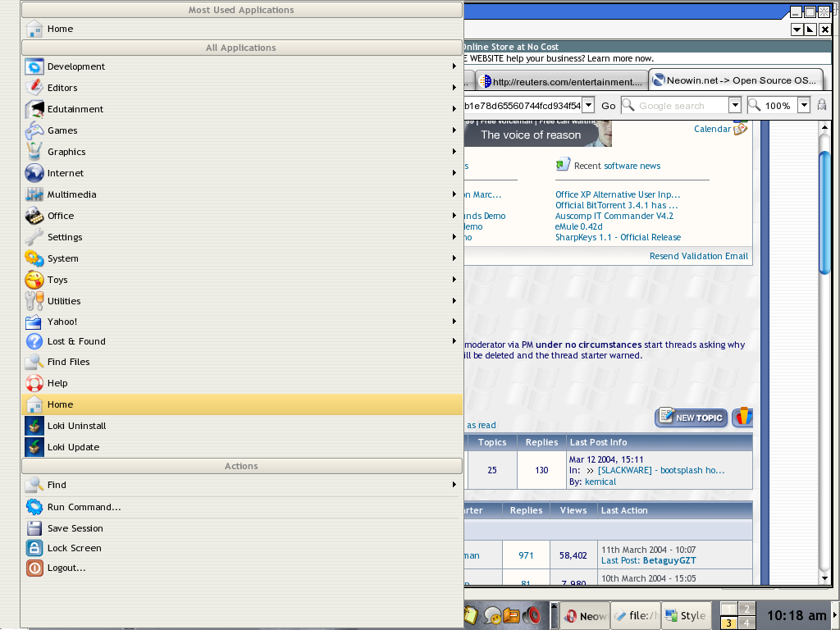
Task: Click the file:/h taskbar window button
Action: pos(636,616)
